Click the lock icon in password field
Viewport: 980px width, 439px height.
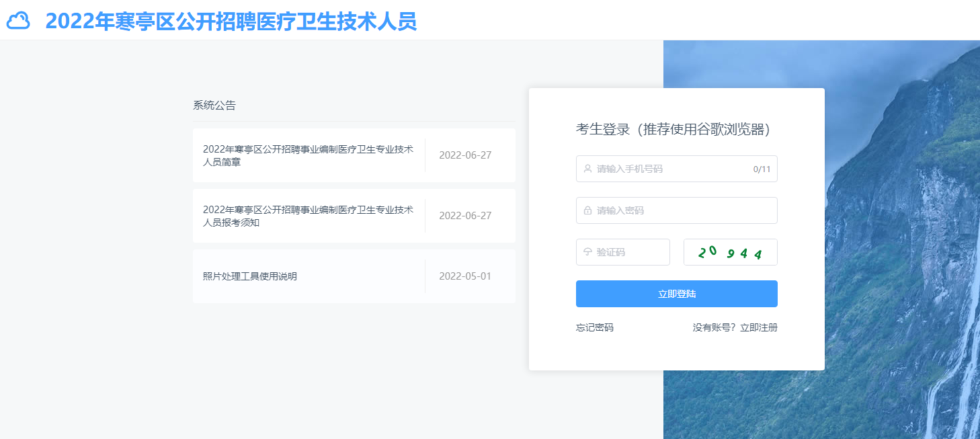click(586, 210)
